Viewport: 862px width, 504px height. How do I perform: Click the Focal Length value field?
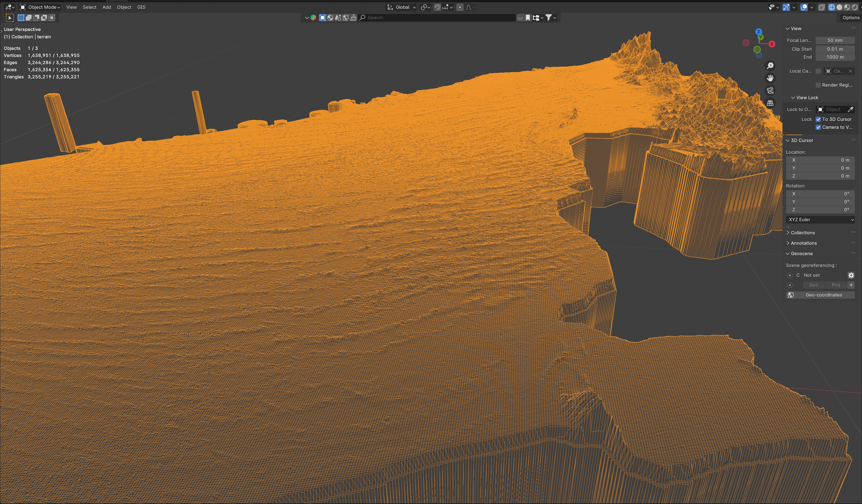pyautogui.click(x=835, y=40)
